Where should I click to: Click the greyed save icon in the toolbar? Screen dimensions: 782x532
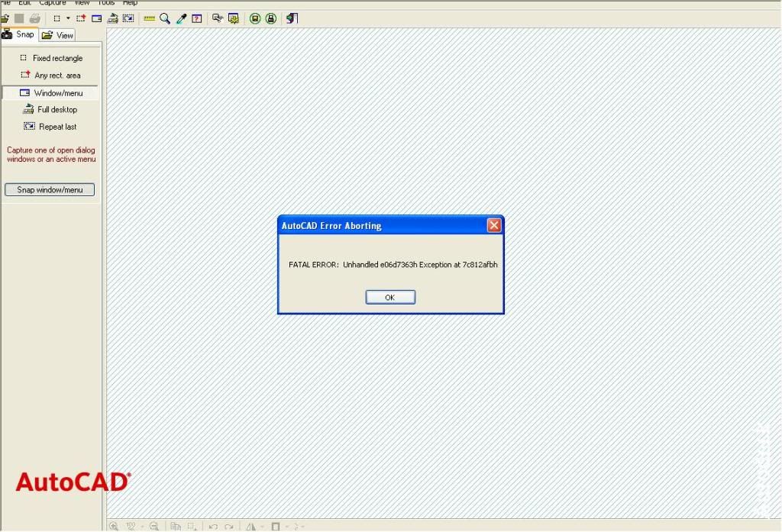tap(19, 19)
